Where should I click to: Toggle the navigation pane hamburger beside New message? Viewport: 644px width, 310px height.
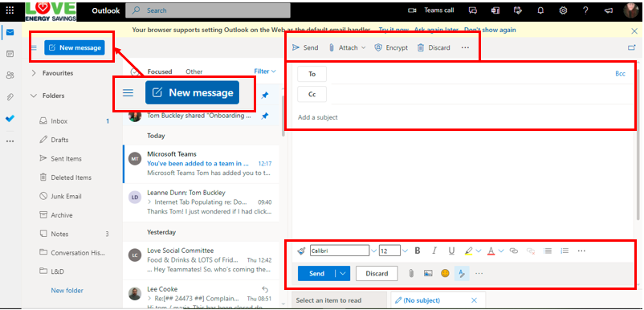tap(34, 47)
